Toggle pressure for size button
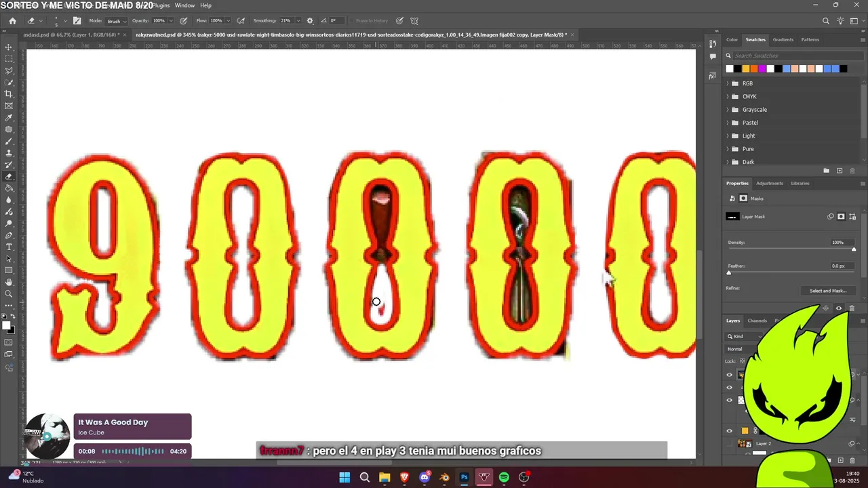The image size is (868, 488). click(399, 21)
